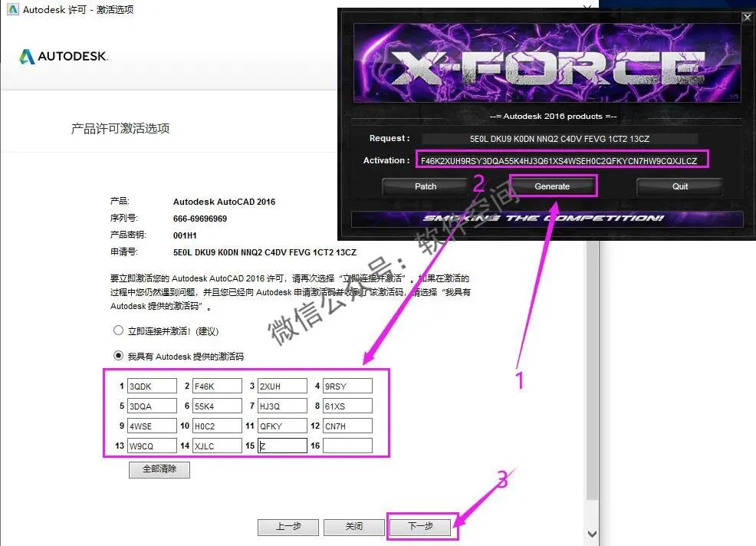Click the Request field in X-Force
Viewport: 756px width, 546px height.
[559, 139]
